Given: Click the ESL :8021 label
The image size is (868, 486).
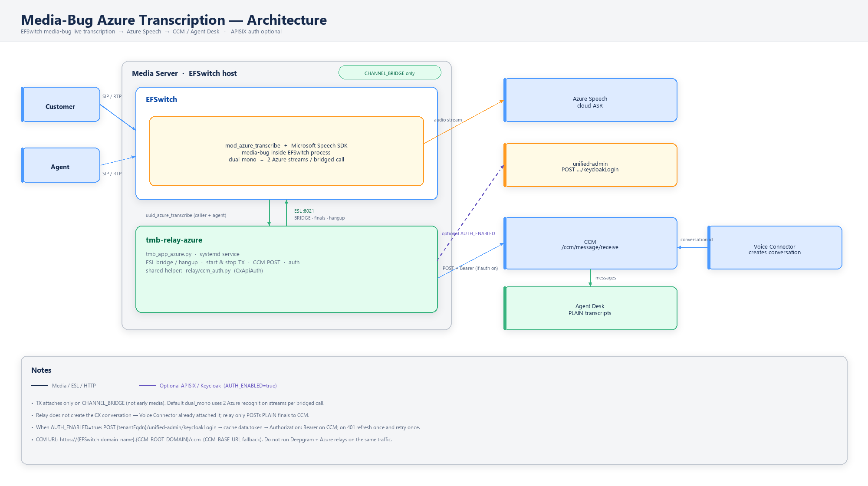Looking at the screenshot, I should coord(304,211).
